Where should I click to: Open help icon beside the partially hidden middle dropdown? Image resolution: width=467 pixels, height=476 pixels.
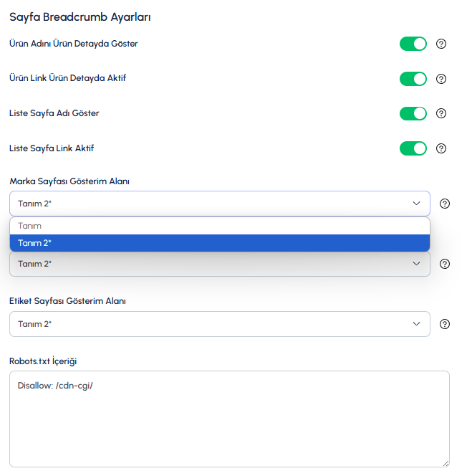445,264
